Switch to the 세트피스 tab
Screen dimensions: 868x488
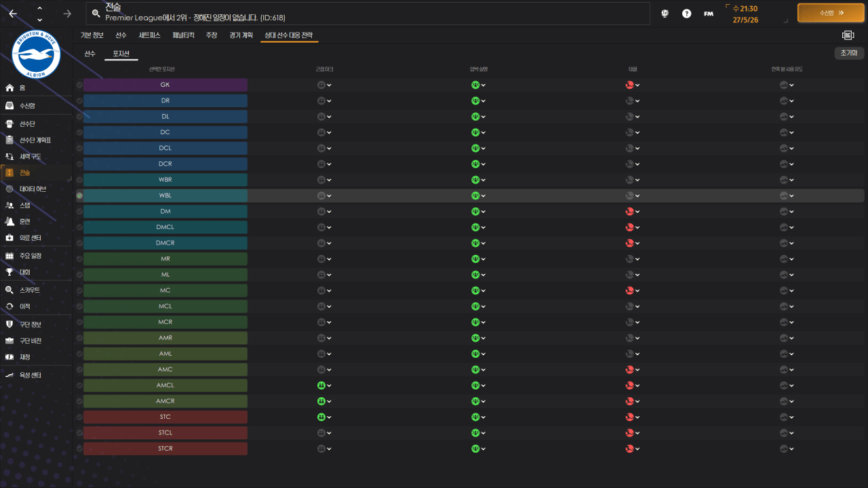(x=149, y=35)
